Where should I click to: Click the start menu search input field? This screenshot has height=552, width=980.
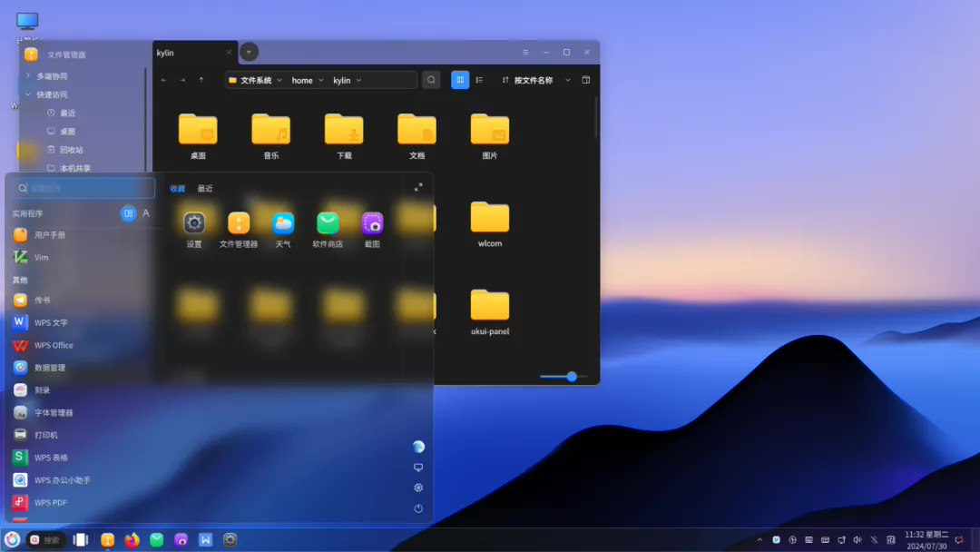click(x=86, y=188)
